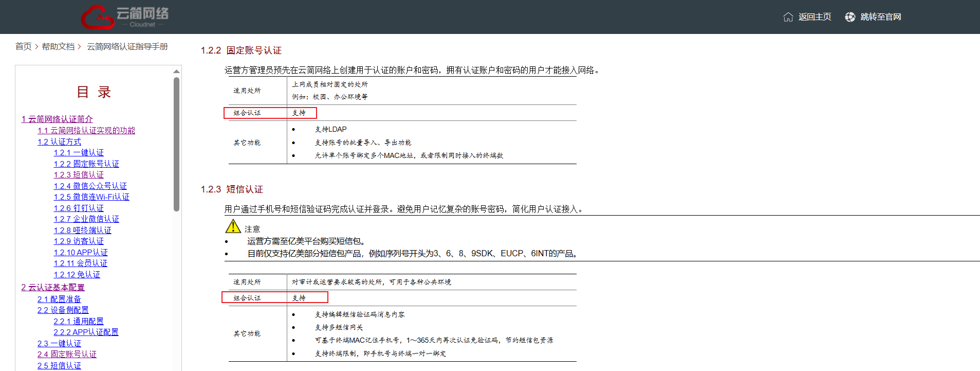Open contents link 1.2.3 短信认证

tap(79, 174)
